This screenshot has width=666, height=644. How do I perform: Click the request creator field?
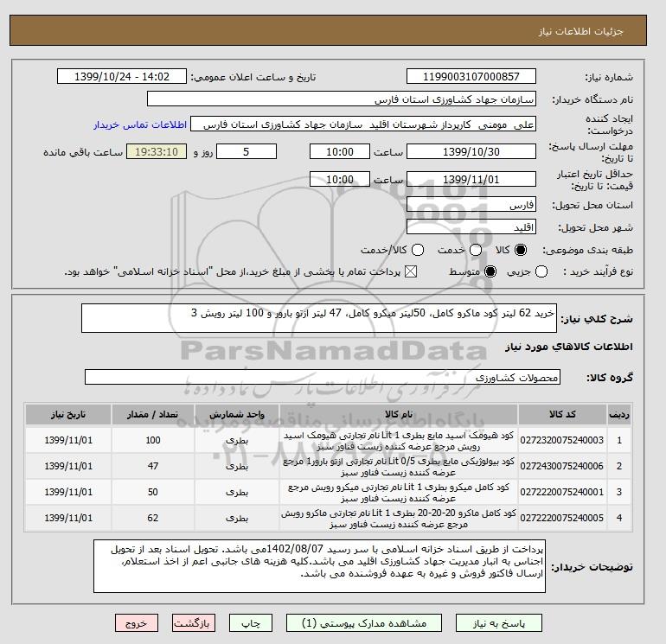363,124
